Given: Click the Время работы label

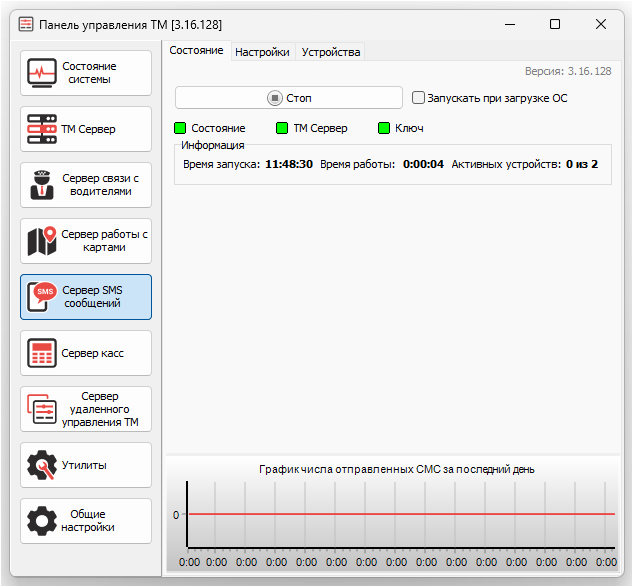Looking at the screenshot, I should pos(358,164).
